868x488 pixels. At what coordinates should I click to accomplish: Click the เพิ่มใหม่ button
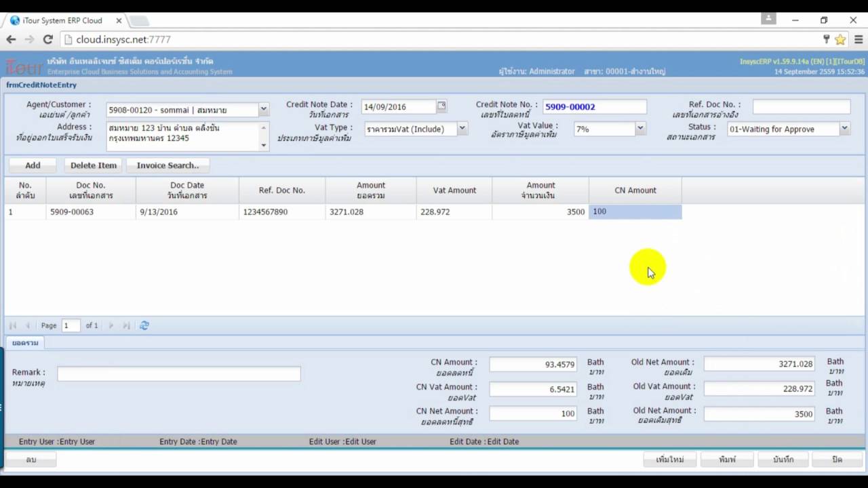670,460
